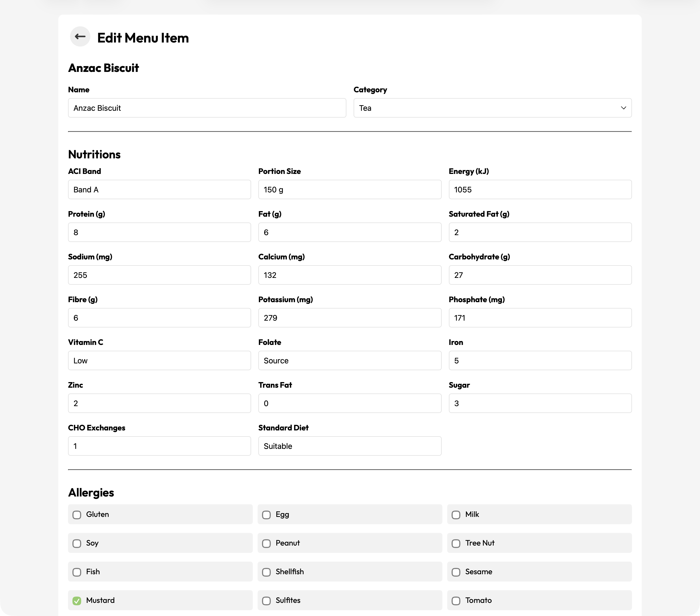Click the Phosphate (mg) field

point(540,318)
